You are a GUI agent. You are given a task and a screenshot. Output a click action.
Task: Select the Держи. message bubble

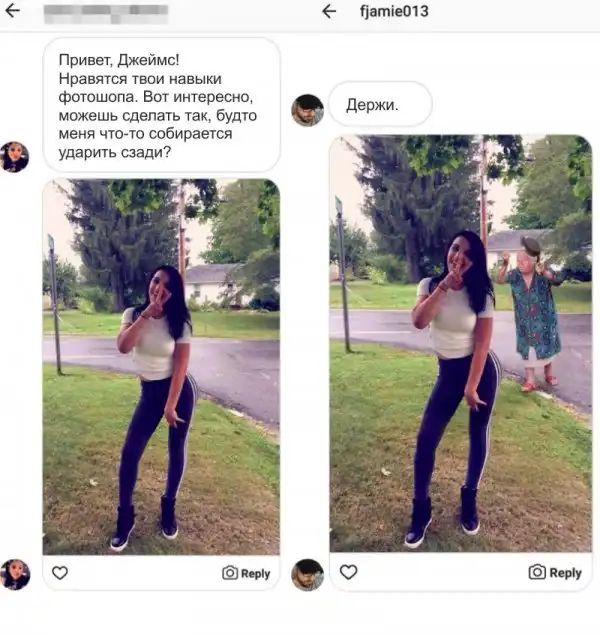click(x=380, y=104)
